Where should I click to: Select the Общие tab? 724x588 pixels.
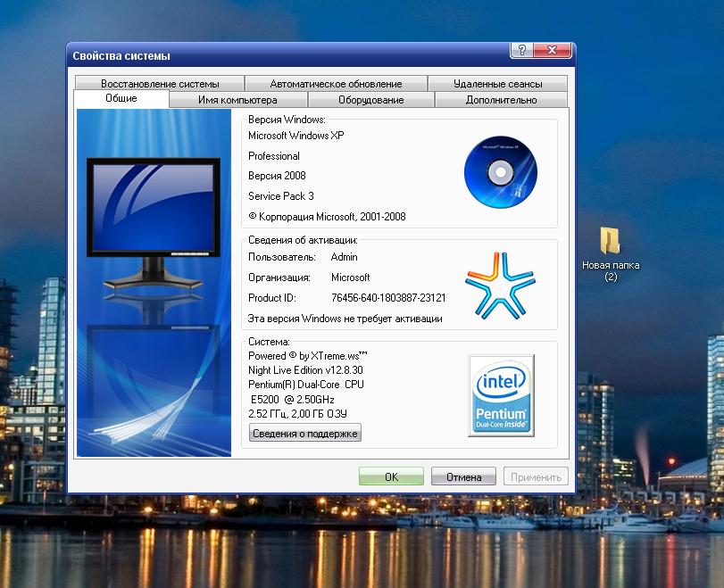point(121,98)
